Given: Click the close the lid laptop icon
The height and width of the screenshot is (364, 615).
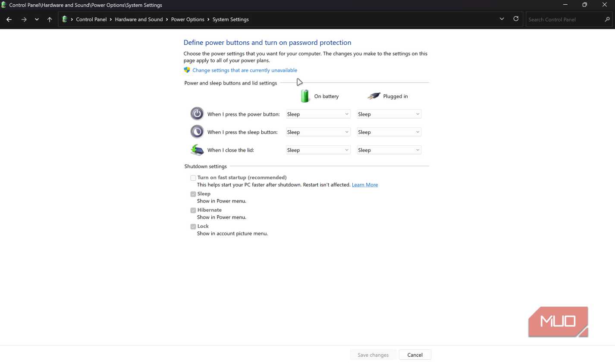Looking at the screenshot, I should coord(197,150).
